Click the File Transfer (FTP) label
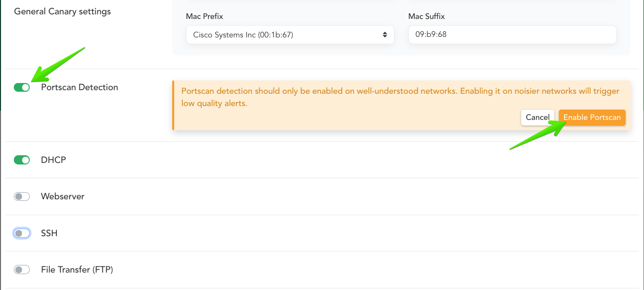 (x=77, y=270)
